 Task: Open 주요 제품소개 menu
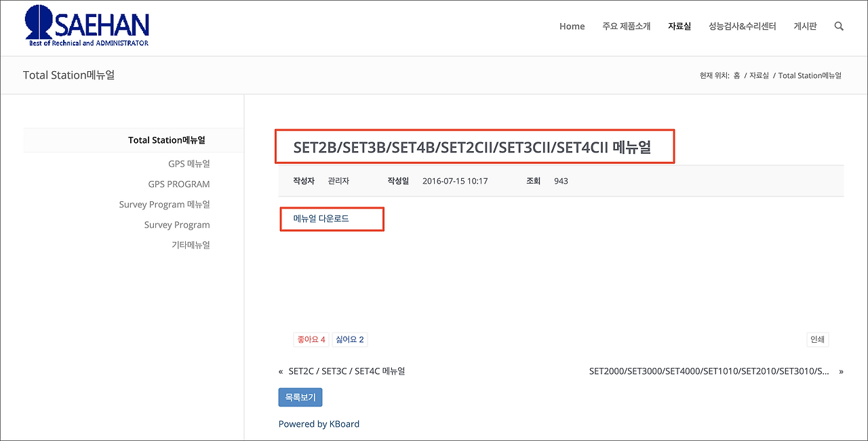[x=626, y=26]
